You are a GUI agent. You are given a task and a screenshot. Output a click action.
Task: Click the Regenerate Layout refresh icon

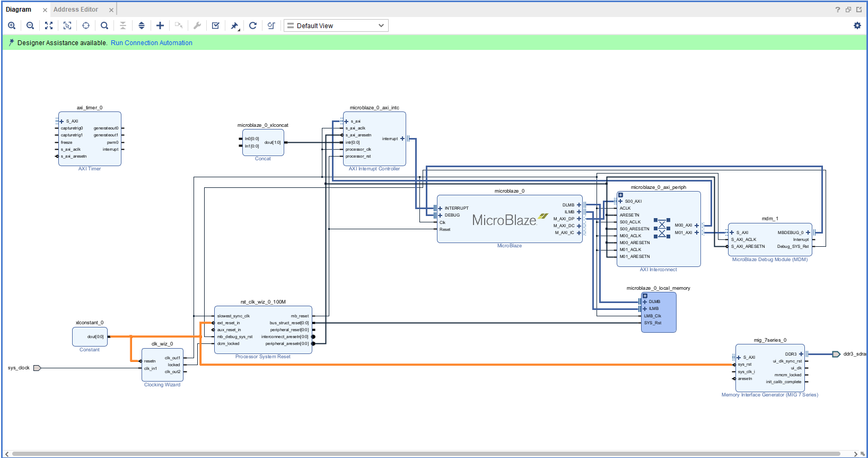(253, 25)
